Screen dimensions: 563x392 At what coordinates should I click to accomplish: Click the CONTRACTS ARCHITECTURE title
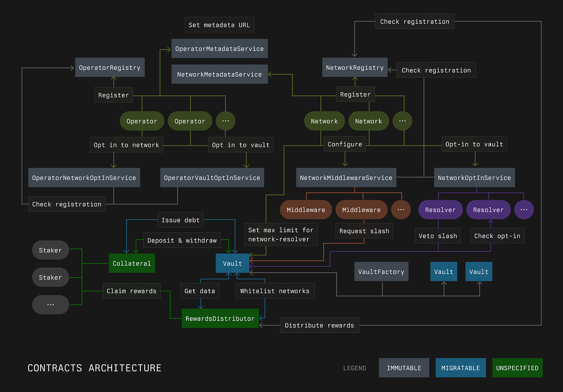coord(94,368)
